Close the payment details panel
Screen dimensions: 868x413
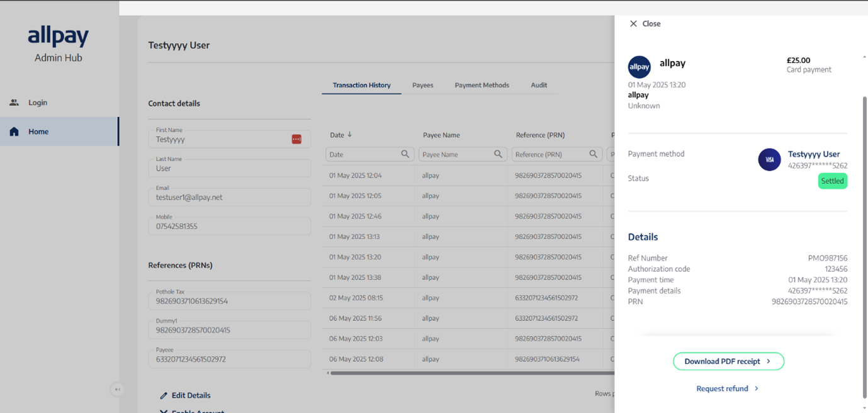pyautogui.click(x=645, y=24)
